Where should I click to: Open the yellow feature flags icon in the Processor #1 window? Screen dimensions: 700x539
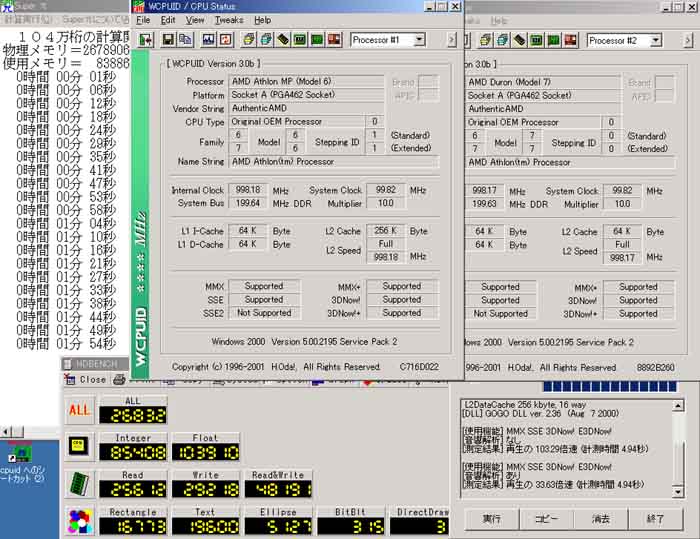[x=249, y=40]
